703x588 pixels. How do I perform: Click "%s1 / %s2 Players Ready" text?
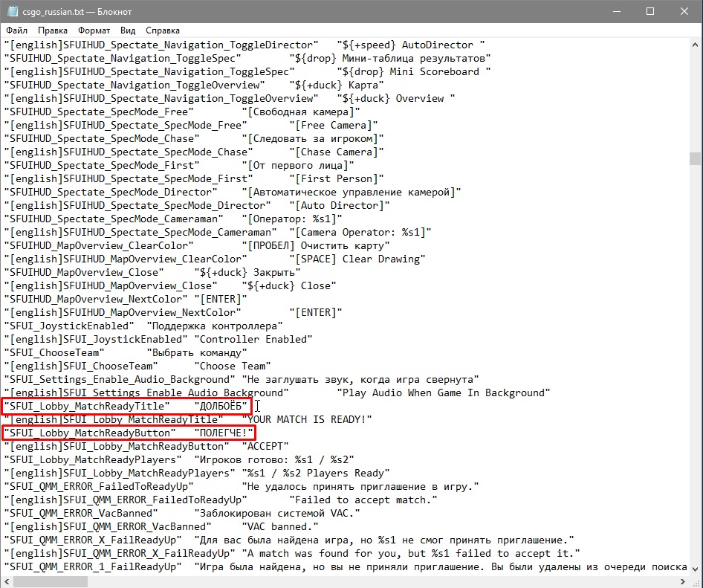click(316, 474)
